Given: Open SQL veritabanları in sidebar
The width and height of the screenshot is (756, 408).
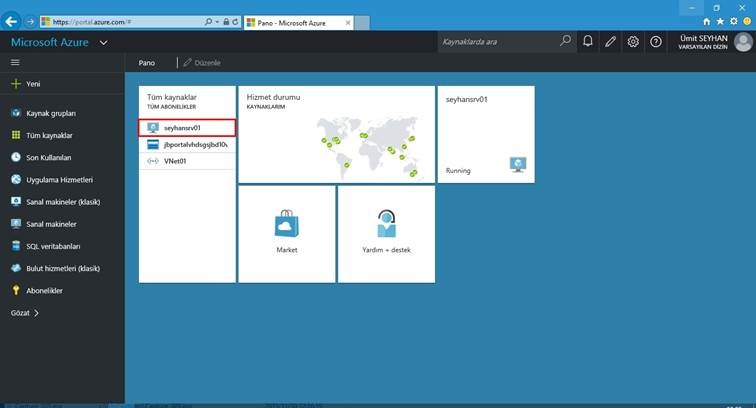Looking at the screenshot, I should pos(62,246).
